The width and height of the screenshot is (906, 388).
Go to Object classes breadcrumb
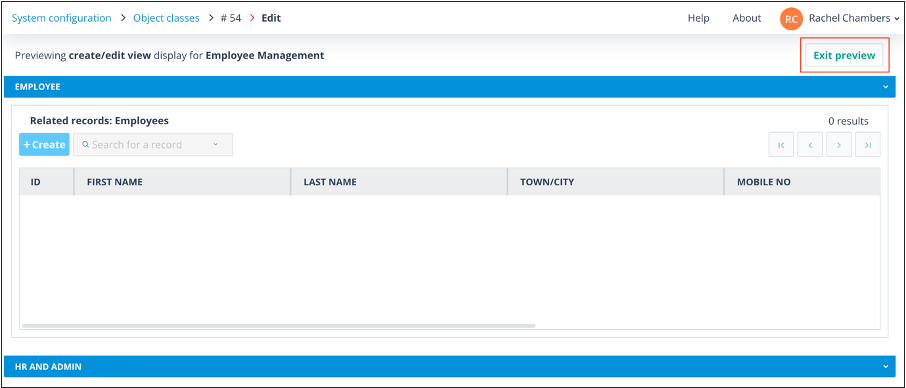[166, 18]
